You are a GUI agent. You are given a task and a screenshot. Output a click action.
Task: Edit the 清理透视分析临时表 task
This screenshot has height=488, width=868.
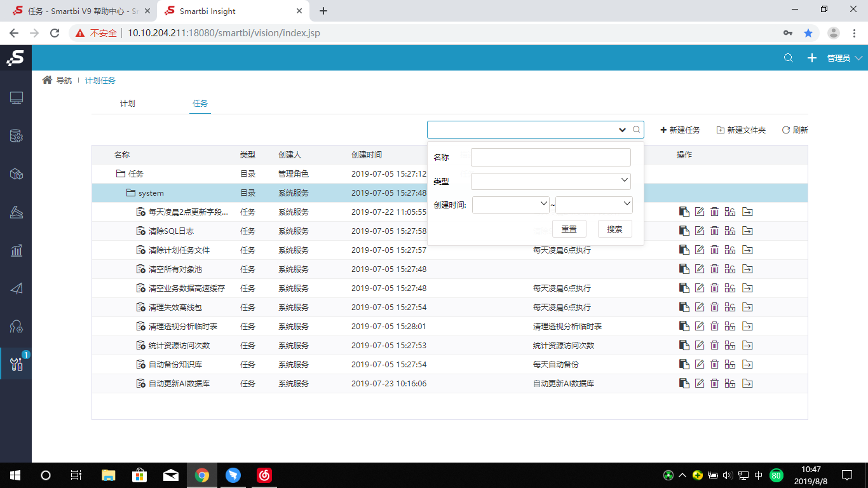click(700, 326)
